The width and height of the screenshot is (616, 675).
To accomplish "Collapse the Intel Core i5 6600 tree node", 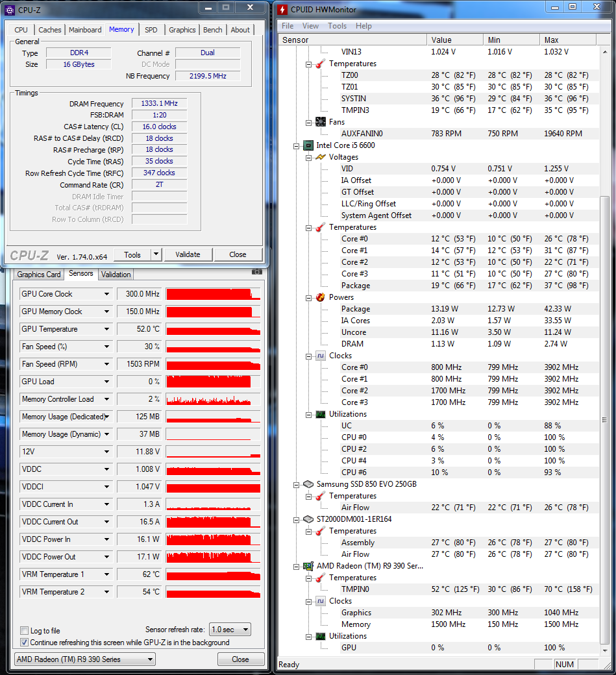I will [x=296, y=146].
